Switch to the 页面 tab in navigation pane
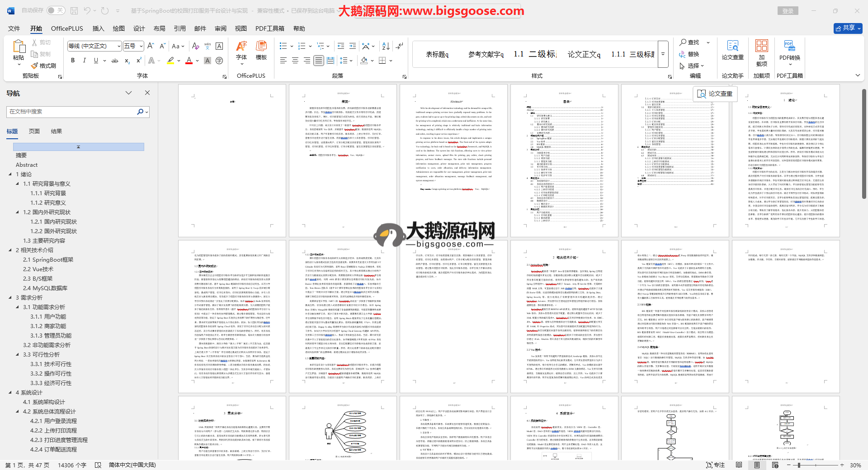The image size is (868, 470). coord(34,132)
